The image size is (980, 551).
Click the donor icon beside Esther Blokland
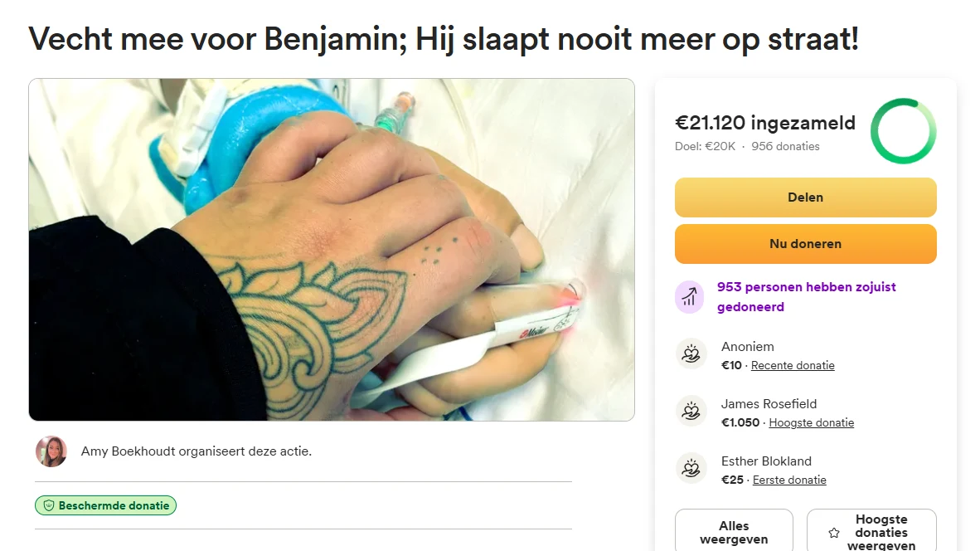point(691,469)
